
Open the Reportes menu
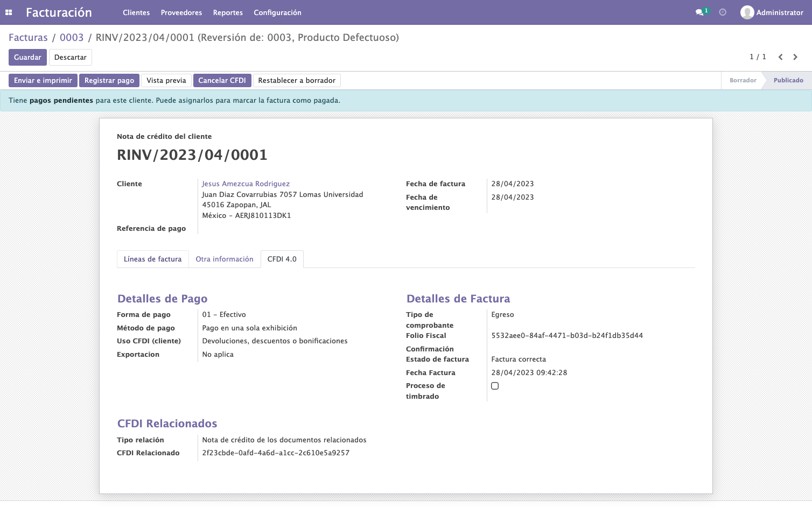228,12
